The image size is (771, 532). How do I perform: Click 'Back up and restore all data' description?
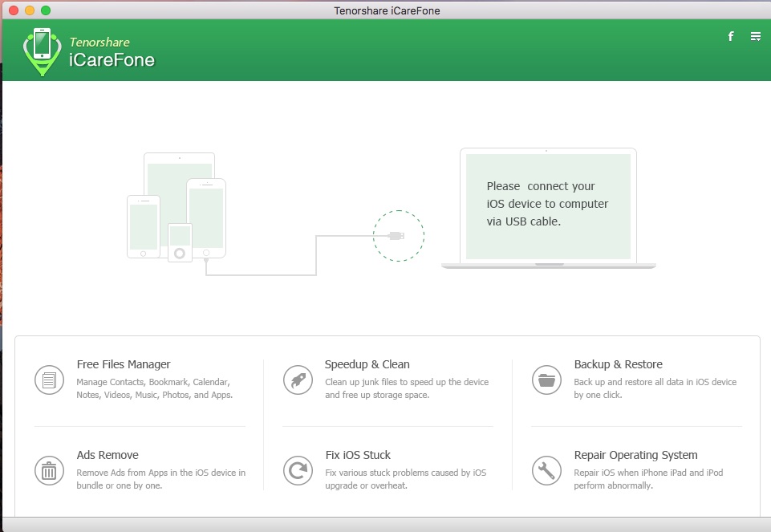point(655,388)
